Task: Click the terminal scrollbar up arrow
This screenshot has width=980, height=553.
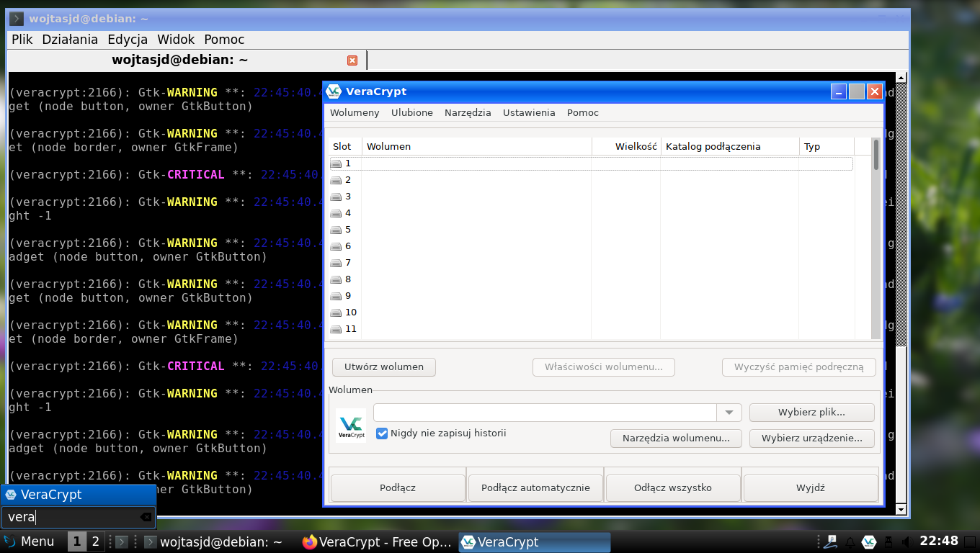Action: coord(900,77)
